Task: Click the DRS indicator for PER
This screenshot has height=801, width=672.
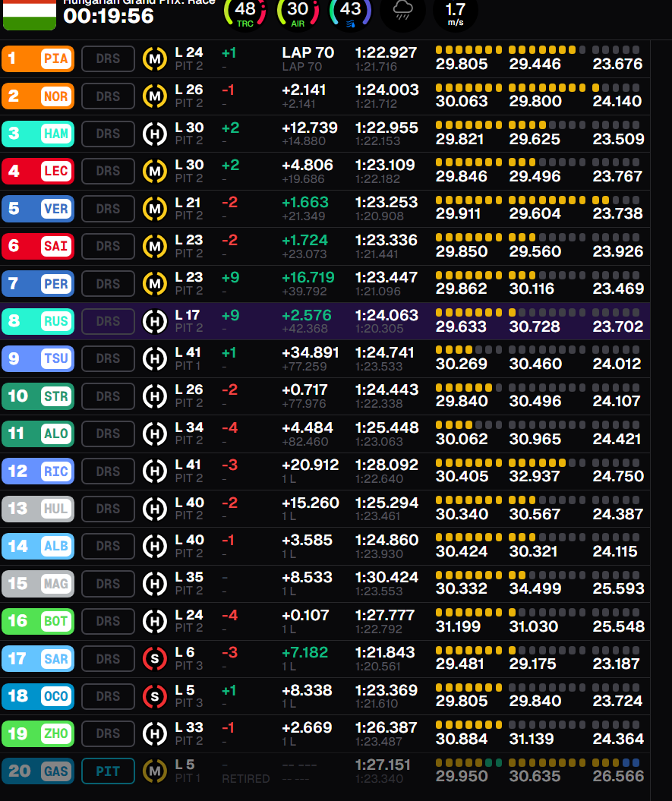Action: [x=109, y=283]
